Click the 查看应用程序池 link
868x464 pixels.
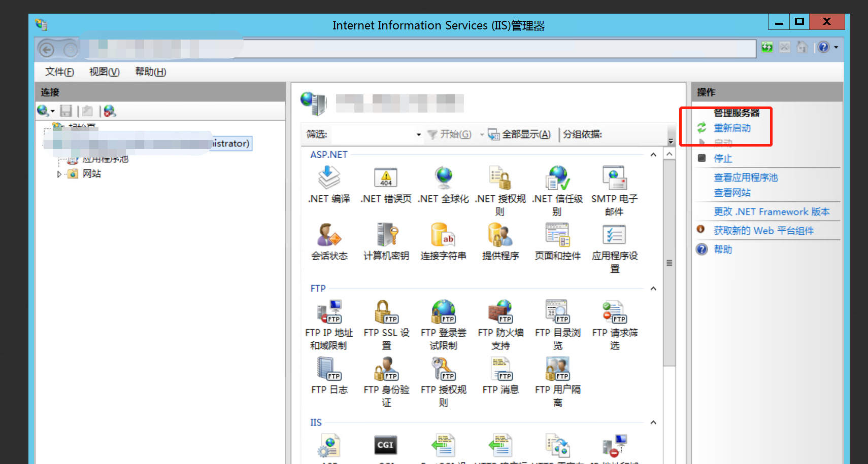pyautogui.click(x=746, y=177)
